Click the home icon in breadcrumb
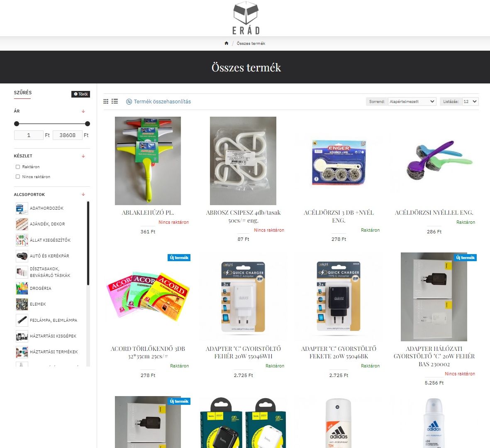Viewport: 490px width, 448px height. click(x=226, y=44)
